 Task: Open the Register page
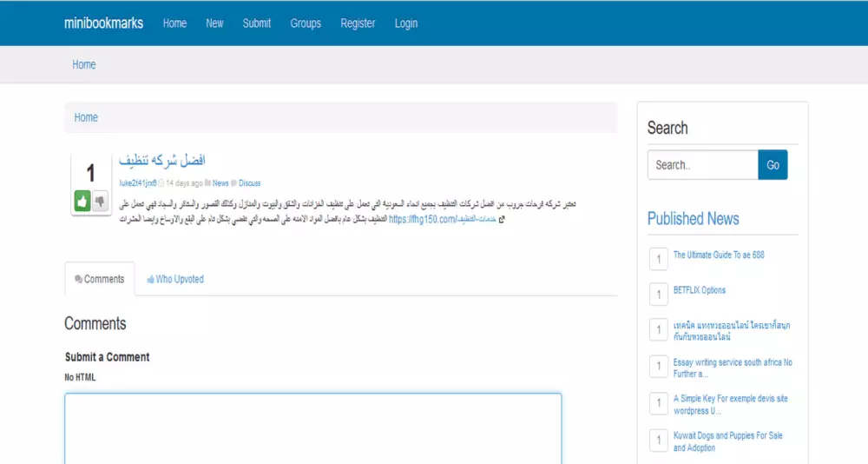[x=358, y=23]
